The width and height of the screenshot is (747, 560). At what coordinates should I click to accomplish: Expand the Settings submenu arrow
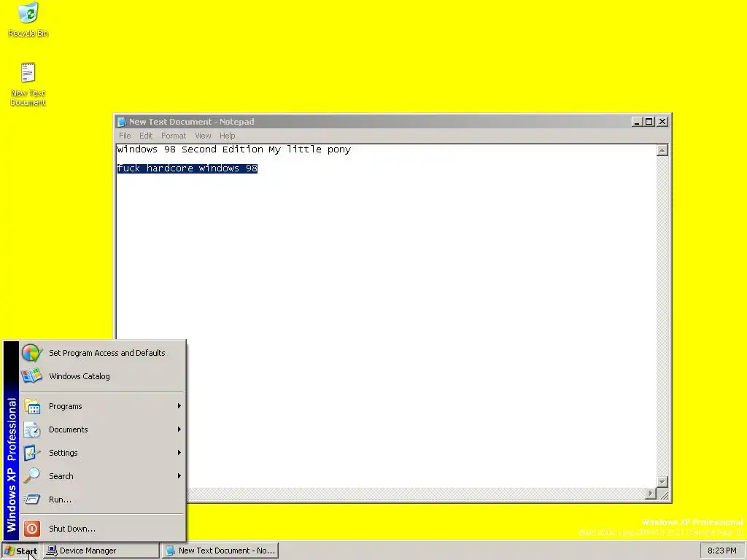point(179,453)
